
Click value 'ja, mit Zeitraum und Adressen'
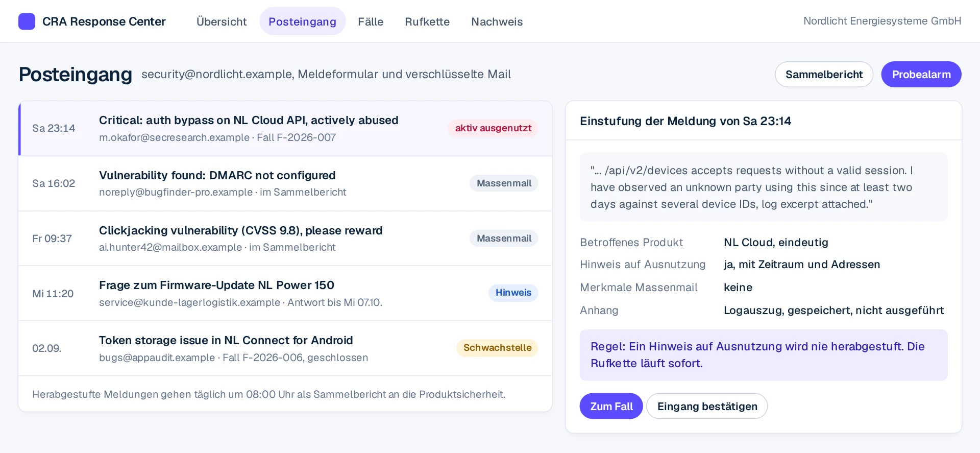(x=802, y=265)
